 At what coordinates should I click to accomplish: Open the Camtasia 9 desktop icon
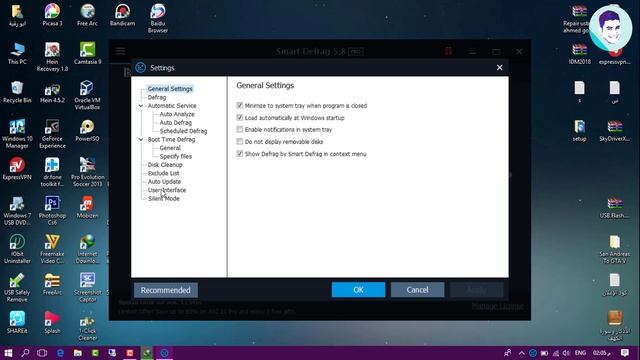coord(87,53)
